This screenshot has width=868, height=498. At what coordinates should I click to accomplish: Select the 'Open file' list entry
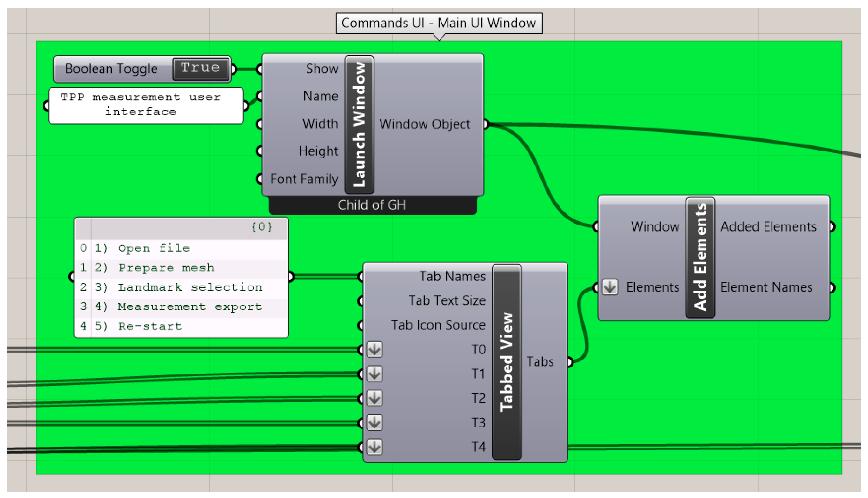click(154, 248)
